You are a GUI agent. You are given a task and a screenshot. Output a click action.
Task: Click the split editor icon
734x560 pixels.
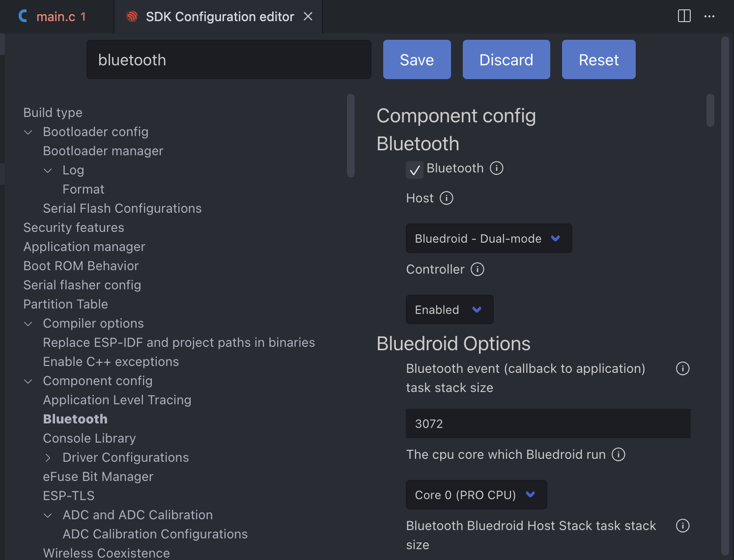(684, 16)
